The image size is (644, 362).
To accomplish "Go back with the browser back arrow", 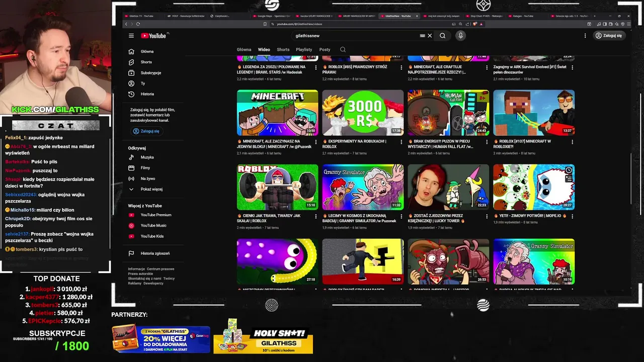I will [x=126, y=24].
